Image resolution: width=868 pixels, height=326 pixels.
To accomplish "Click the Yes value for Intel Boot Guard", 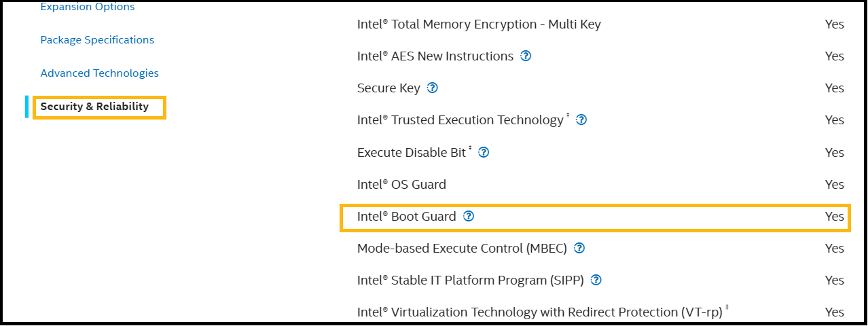I will click(x=834, y=217).
